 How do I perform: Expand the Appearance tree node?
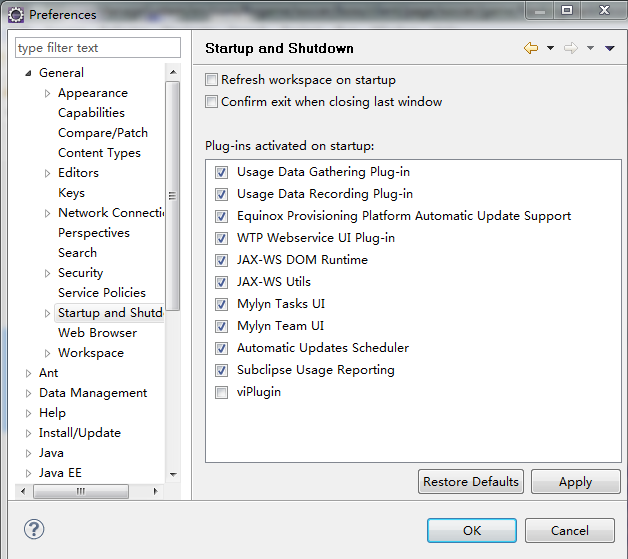[x=48, y=93]
